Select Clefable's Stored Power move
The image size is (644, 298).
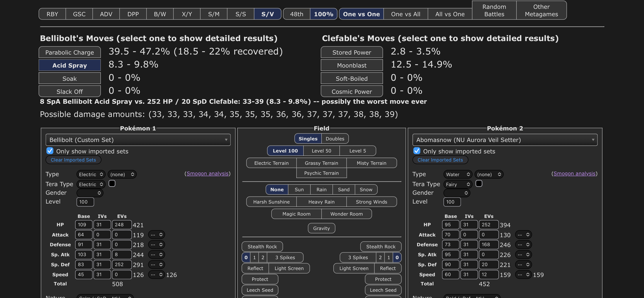click(x=351, y=52)
